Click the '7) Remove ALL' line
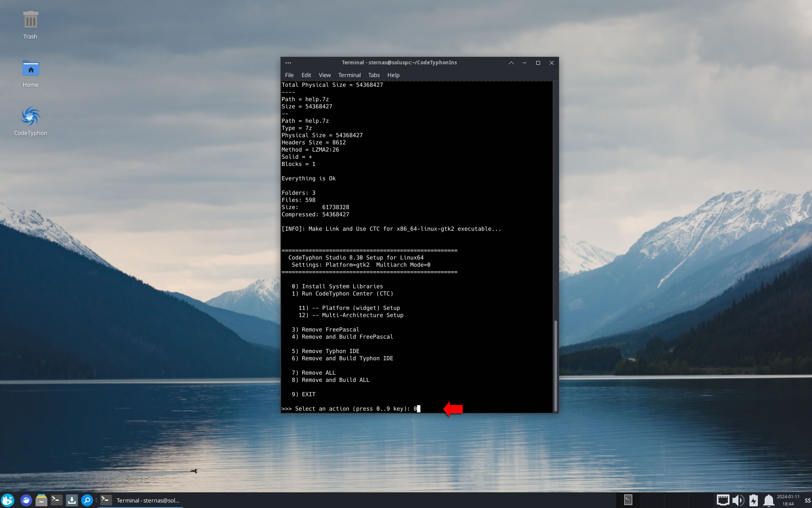This screenshot has width=812, height=508. coord(313,373)
